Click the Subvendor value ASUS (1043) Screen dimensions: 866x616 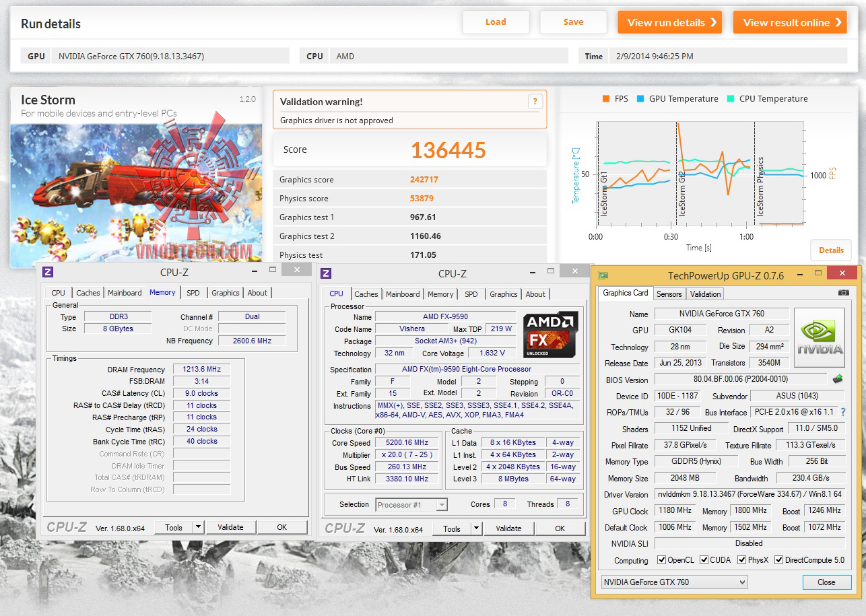tap(797, 396)
